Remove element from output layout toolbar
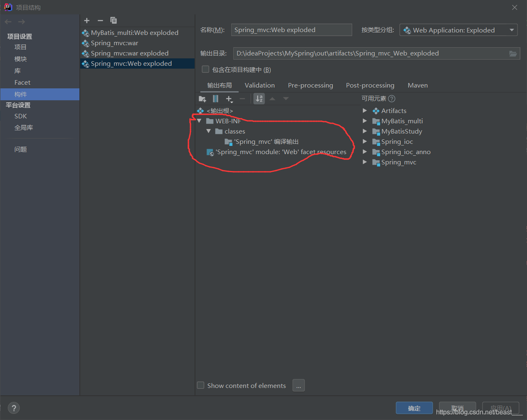Image resolution: width=527 pixels, height=420 pixels. 242,99
